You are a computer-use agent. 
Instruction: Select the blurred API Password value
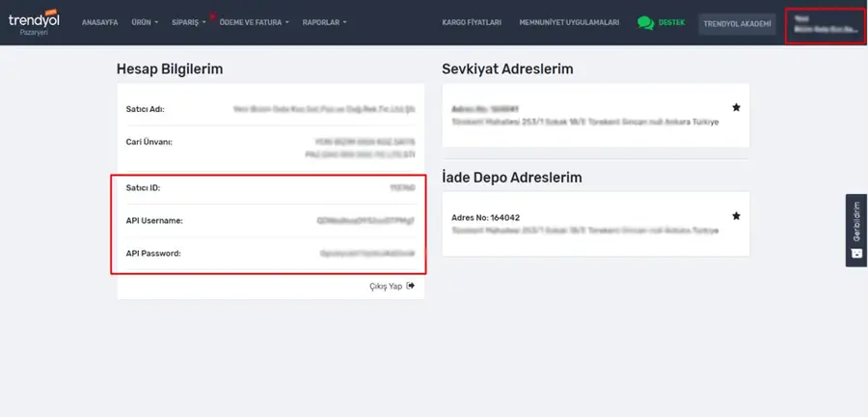click(x=367, y=253)
